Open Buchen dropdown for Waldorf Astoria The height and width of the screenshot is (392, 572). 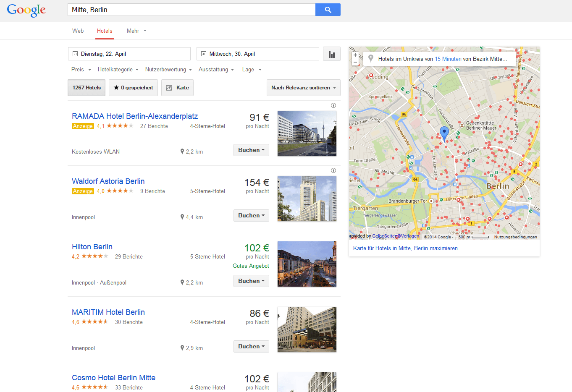[x=251, y=215]
